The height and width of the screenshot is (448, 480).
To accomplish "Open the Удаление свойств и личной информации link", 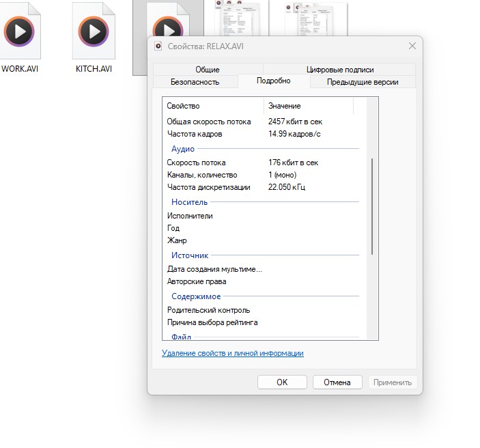I will 233,353.
